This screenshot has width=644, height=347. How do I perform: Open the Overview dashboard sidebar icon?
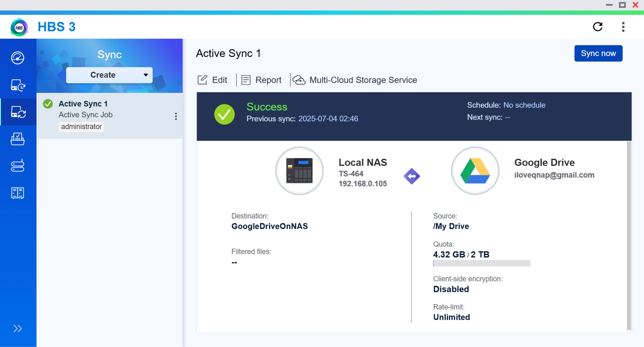point(18,58)
